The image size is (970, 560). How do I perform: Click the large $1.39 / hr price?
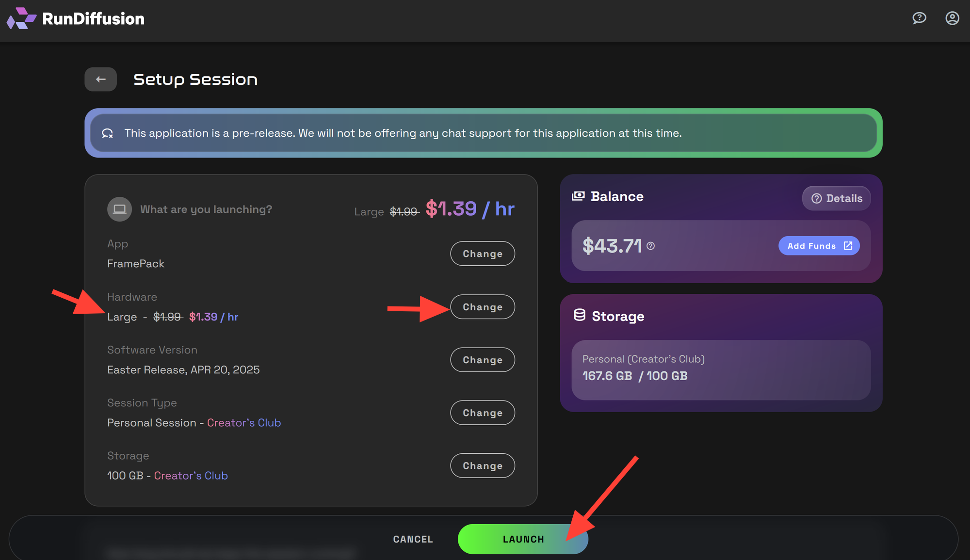point(470,209)
